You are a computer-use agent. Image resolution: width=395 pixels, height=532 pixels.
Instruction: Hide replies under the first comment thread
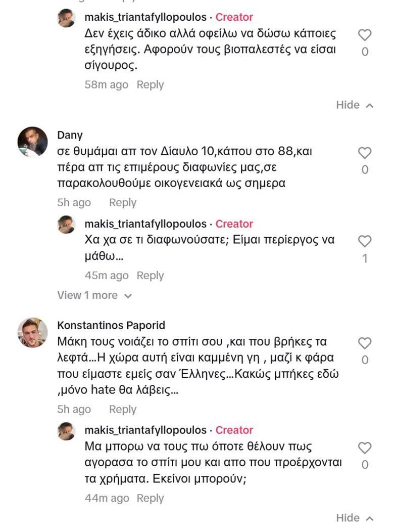(355, 105)
